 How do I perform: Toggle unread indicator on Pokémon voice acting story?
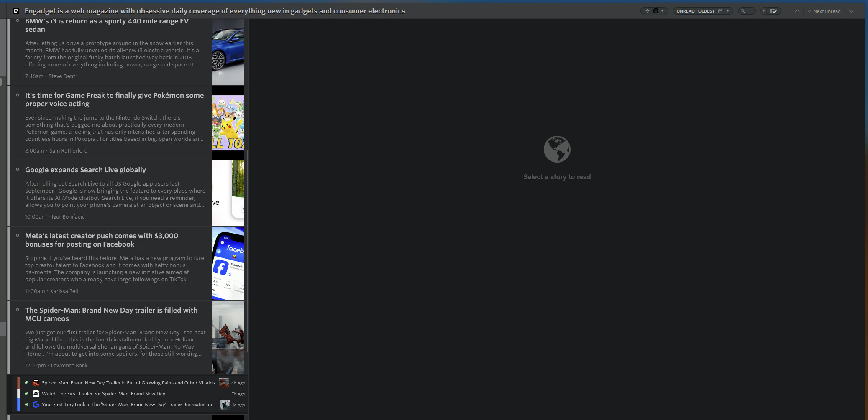18,95
